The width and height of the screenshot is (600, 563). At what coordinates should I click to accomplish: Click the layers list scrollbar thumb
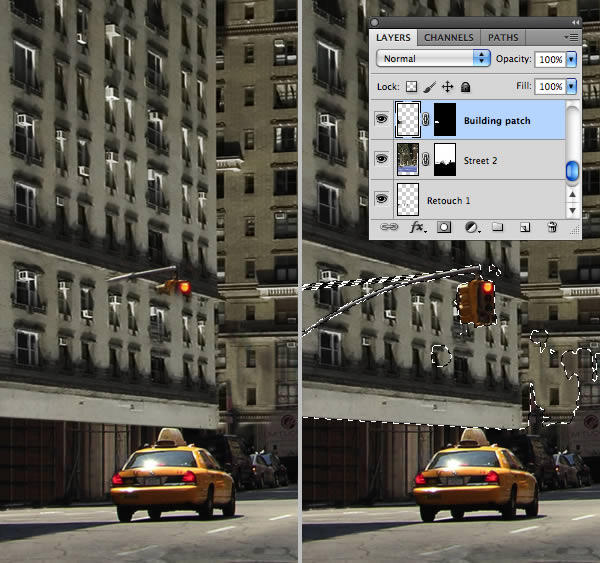pyautogui.click(x=572, y=171)
